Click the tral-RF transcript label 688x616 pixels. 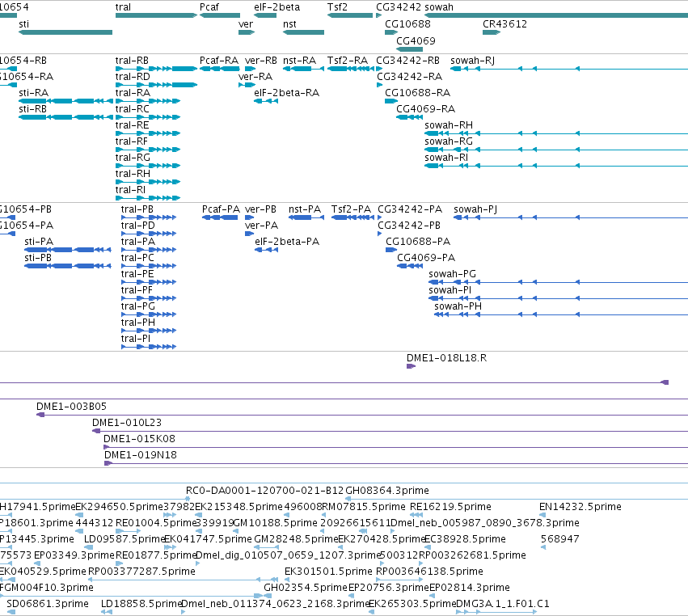pyautogui.click(x=131, y=141)
